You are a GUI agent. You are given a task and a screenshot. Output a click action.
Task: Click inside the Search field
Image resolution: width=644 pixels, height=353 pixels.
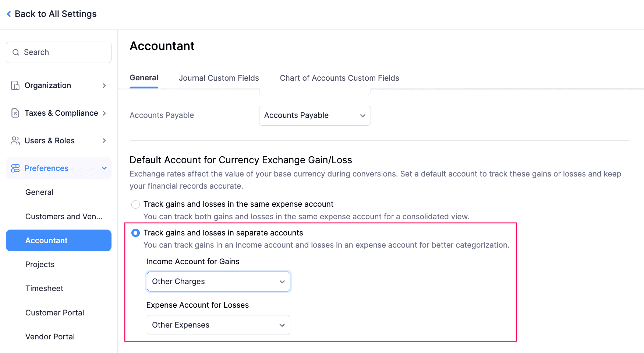point(59,52)
